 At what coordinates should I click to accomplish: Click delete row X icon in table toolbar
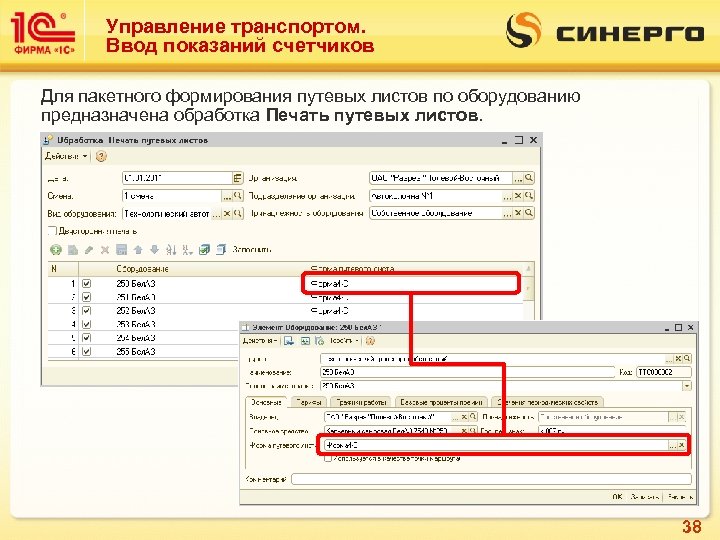(105, 250)
